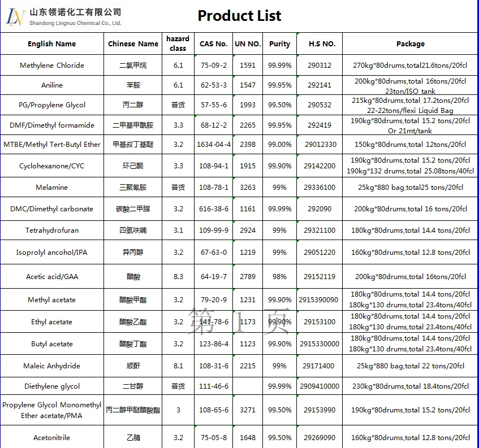The height and width of the screenshot is (448, 479).
Task: Select the Butyl acetate cell
Action: point(52,343)
